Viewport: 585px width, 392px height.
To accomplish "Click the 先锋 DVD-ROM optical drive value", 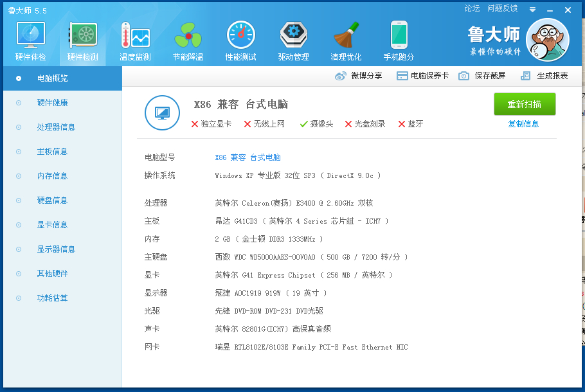I will (x=269, y=311).
